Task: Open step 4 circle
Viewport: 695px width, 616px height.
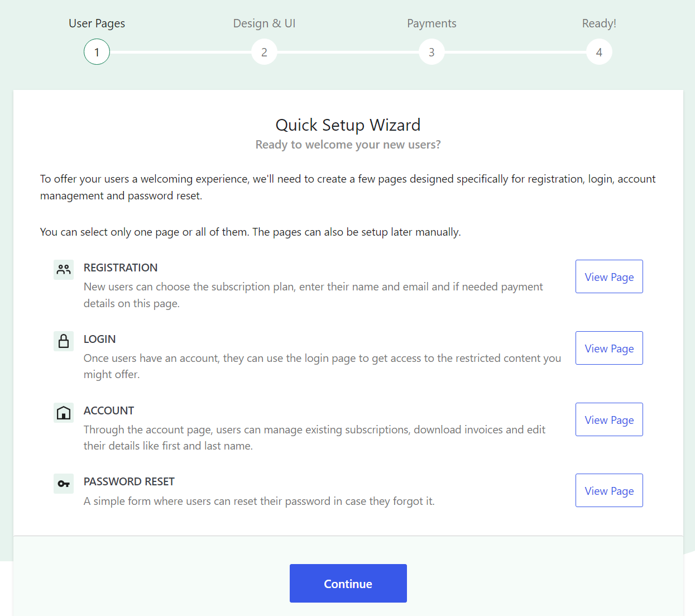Action: tap(599, 52)
